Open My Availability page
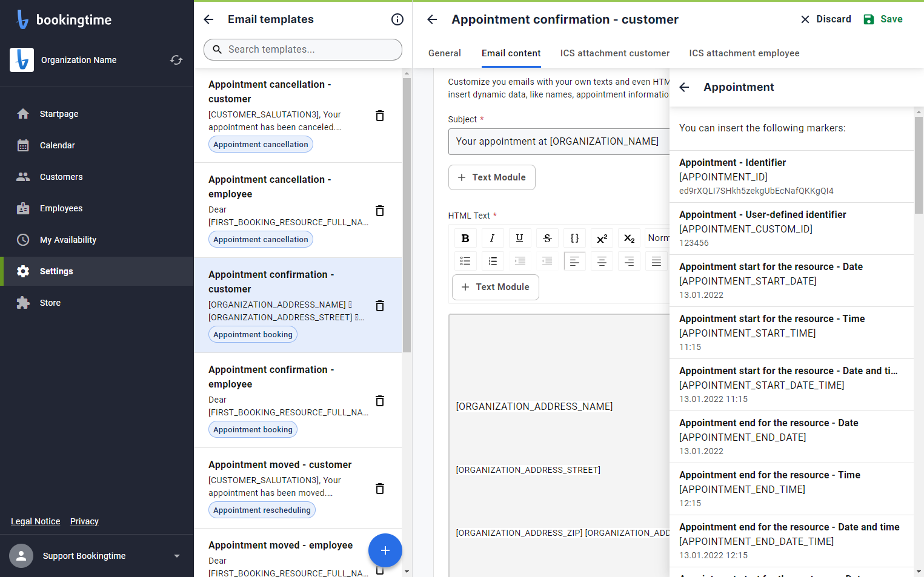 pos(97,240)
